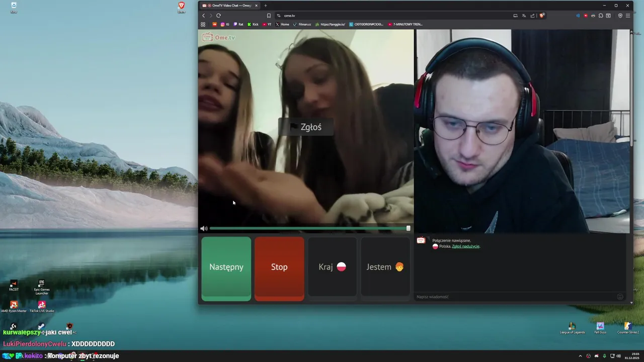Open the 7-MINUTOWY TREN bookmark
This screenshot has width=644, height=362.
click(405, 24)
